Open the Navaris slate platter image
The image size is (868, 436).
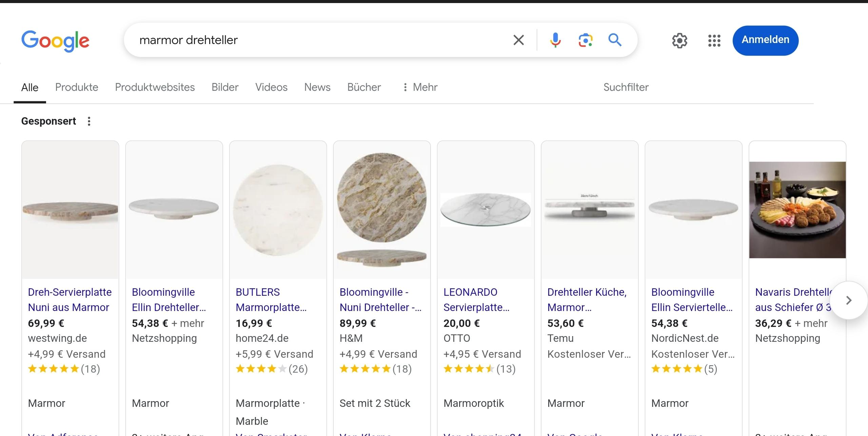[797, 210]
